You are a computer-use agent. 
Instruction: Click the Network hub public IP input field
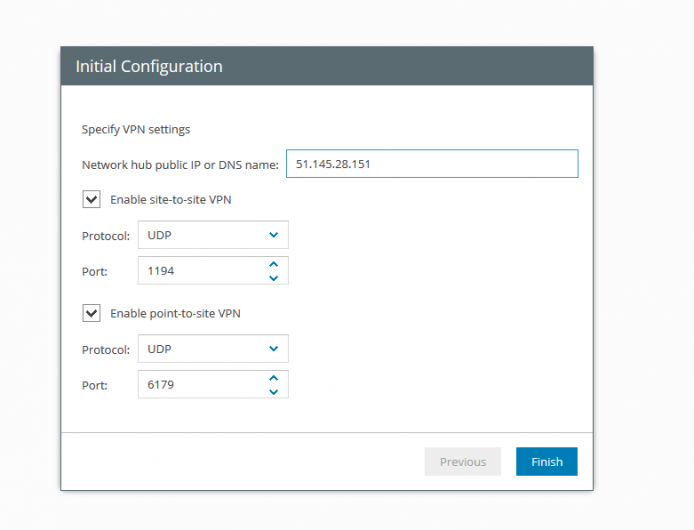coord(432,164)
